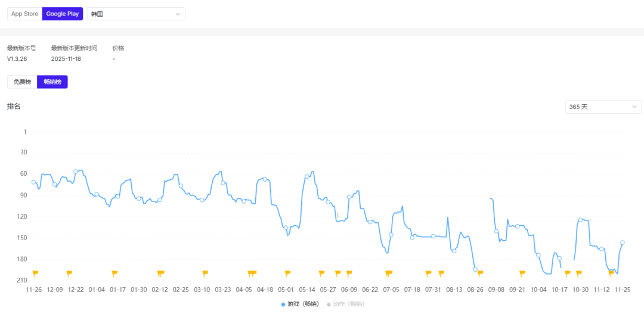Switch to the 免费榜 tab
Screen dimensions: 644x314
pos(22,82)
